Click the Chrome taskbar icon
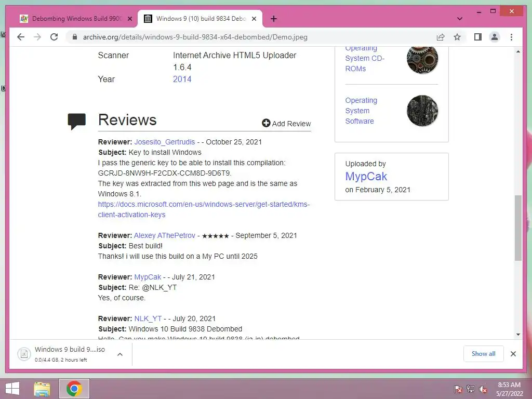 tap(74, 389)
